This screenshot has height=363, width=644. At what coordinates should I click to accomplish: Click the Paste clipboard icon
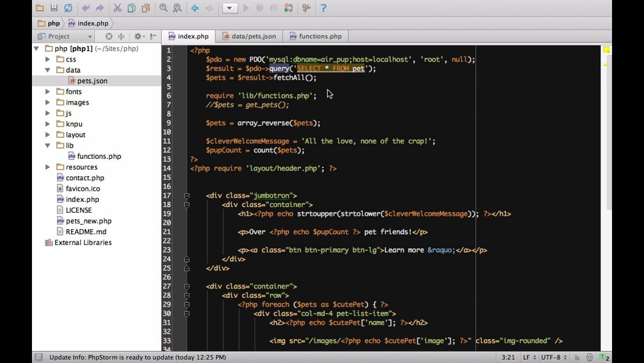tap(145, 8)
